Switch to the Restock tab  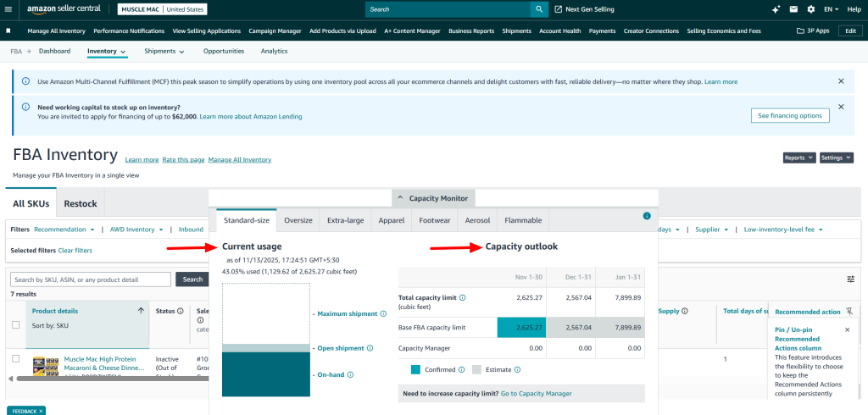[x=81, y=203]
